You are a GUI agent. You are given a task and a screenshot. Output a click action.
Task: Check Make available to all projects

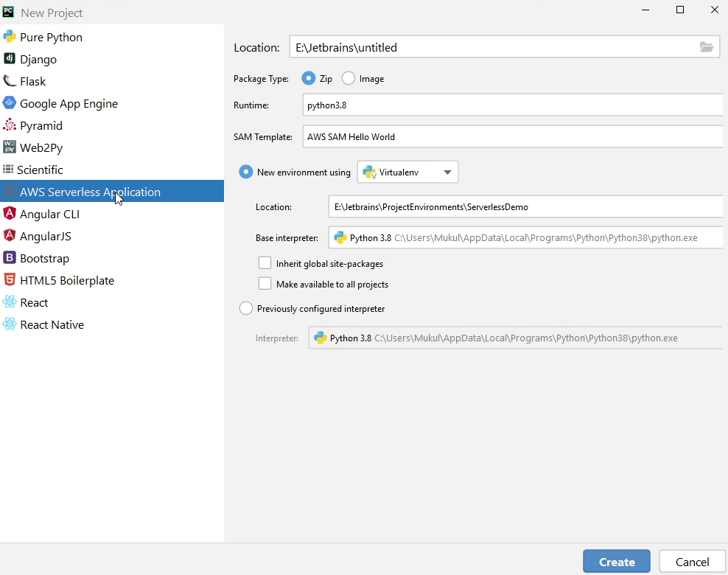265,284
